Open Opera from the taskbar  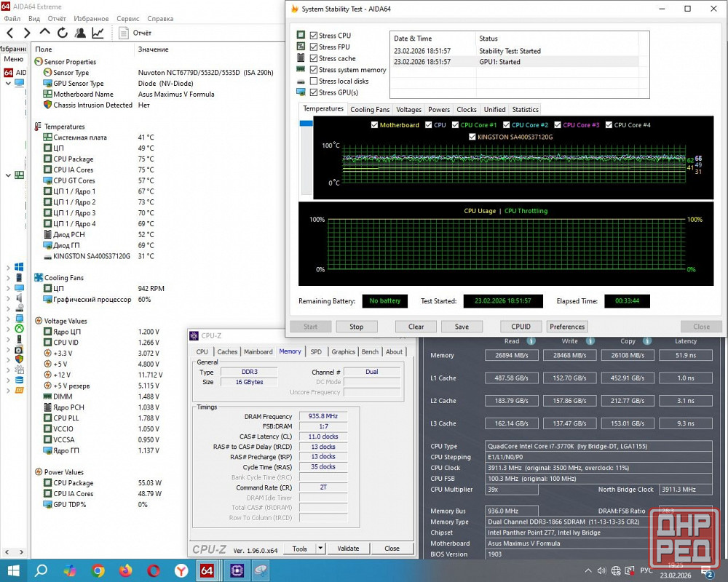click(154, 570)
